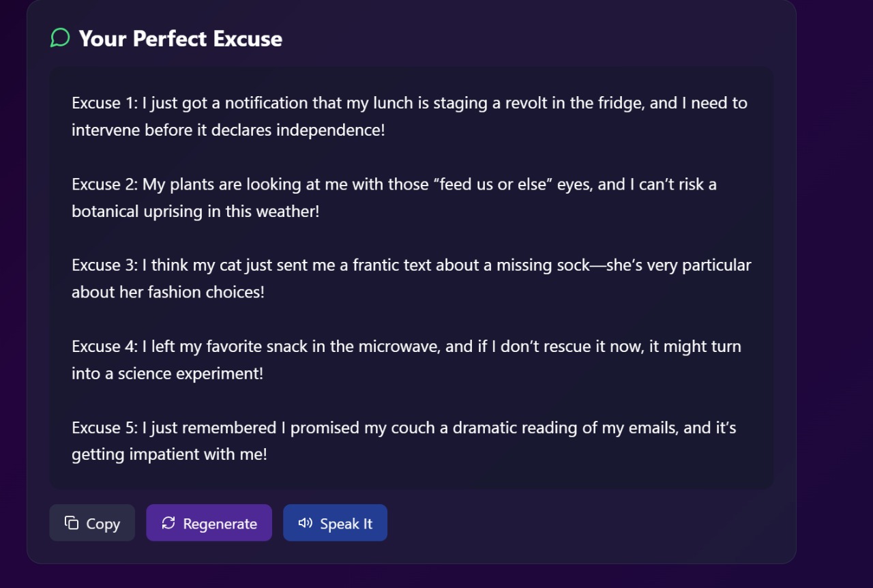
Task: Click the "Excuse 5:" label
Action: 104,428
